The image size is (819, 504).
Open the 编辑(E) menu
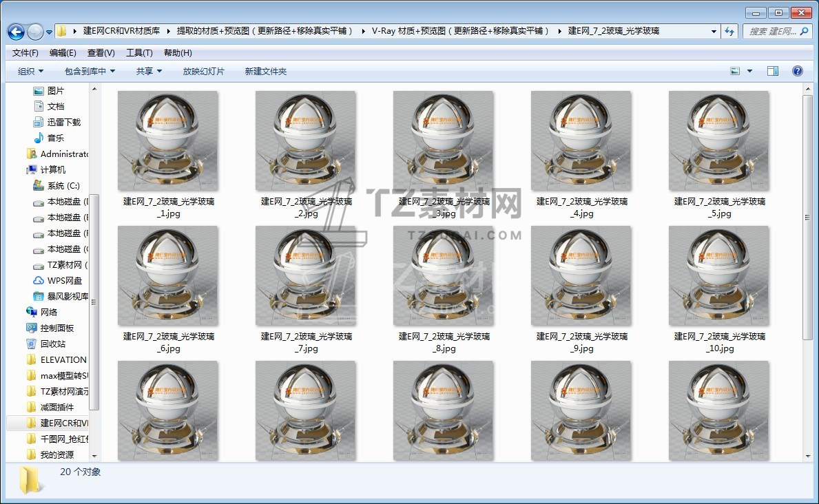63,53
